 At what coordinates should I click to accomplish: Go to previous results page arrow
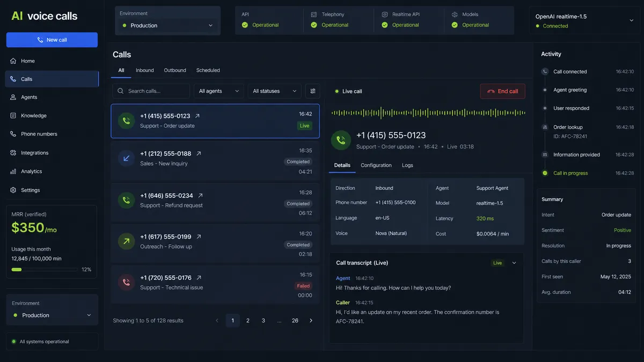tap(217, 321)
